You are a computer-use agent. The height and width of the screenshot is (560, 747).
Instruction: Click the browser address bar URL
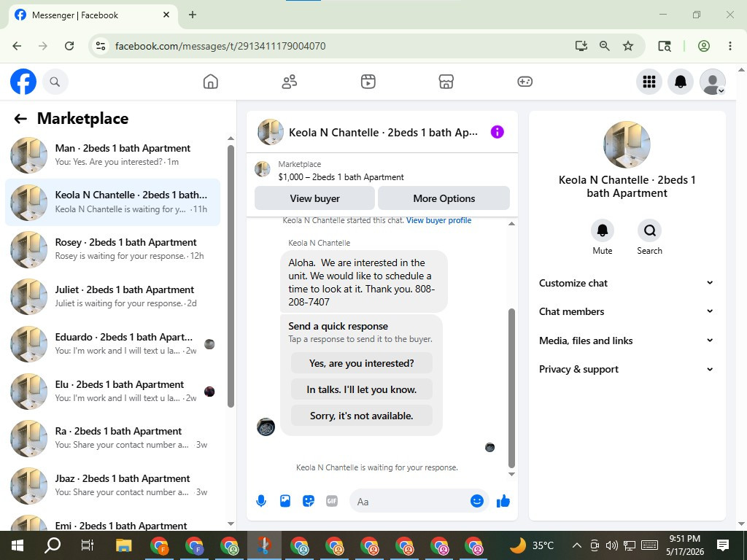(x=220, y=46)
